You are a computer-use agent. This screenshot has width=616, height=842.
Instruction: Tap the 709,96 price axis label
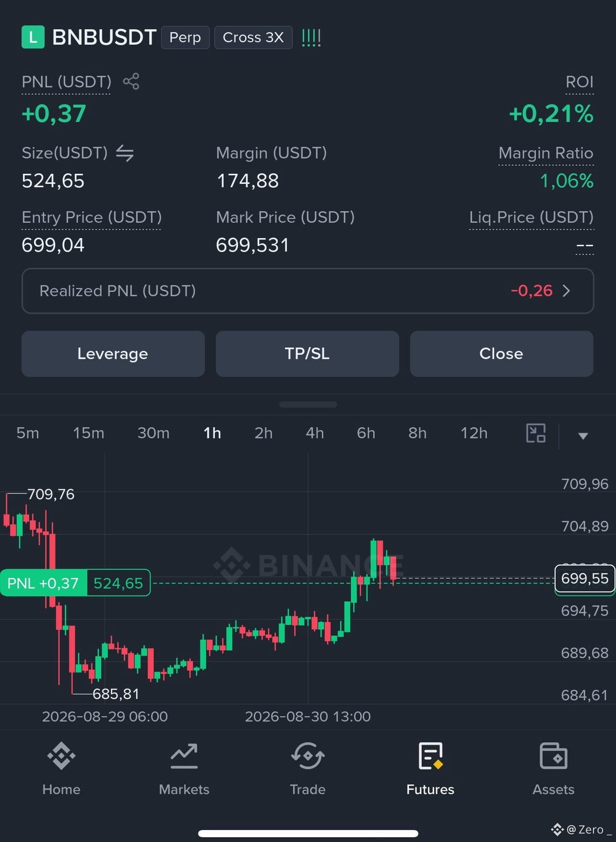585,484
